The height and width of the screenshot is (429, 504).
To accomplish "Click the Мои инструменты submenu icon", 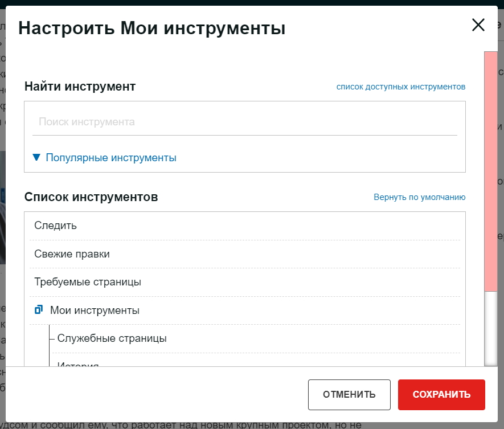I will tap(39, 310).
